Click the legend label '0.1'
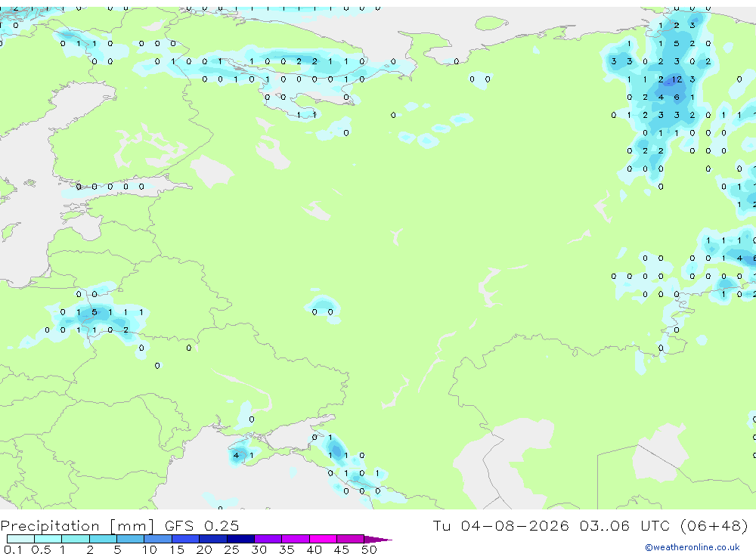Screen dimensions: 756x554 click(13, 549)
